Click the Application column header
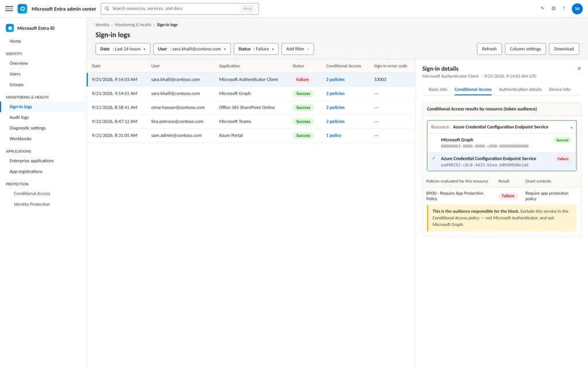The height and width of the screenshot is (368, 588). 230,66
